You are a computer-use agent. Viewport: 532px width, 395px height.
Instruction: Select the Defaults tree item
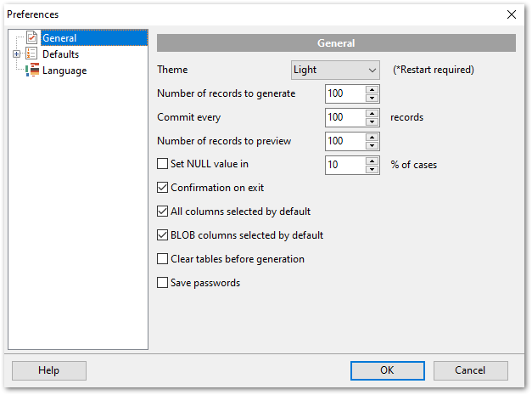coord(61,54)
